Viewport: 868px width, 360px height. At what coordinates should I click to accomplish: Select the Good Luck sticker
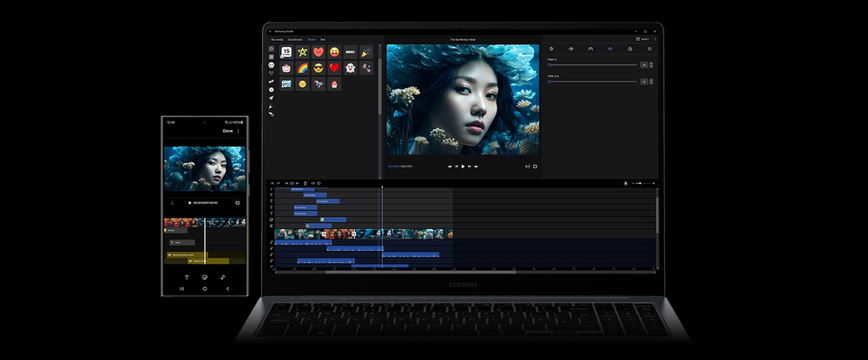[x=286, y=83]
